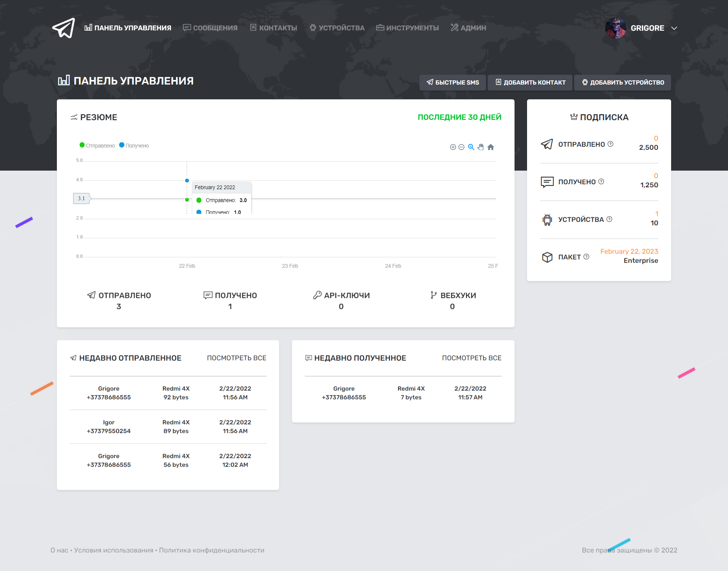The image size is (728, 571).
Task: Click help icon next to Устройства
Action: point(609,219)
